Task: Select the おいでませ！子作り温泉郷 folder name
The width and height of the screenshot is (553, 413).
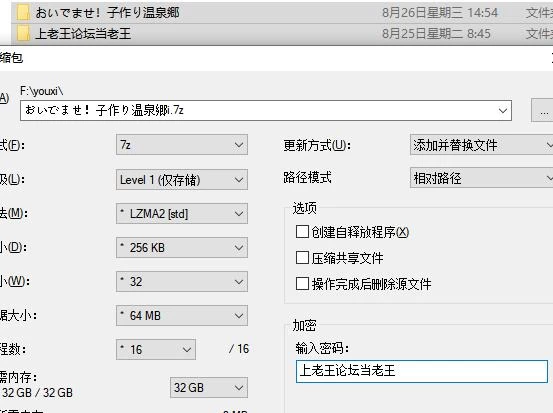Action: [108, 13]
